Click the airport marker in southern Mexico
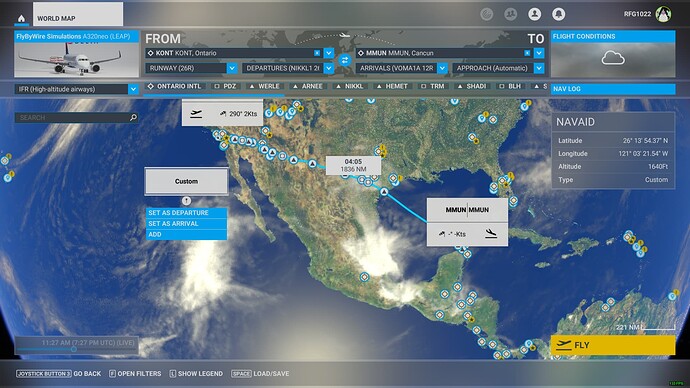This screenshot has width=690, height=388. (x=364, y=277)
